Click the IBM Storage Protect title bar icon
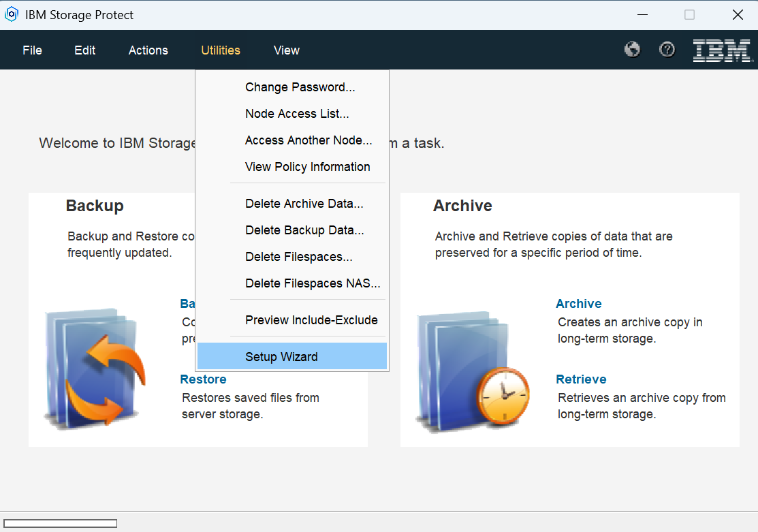The image size is (758, 532). (12, 14)
